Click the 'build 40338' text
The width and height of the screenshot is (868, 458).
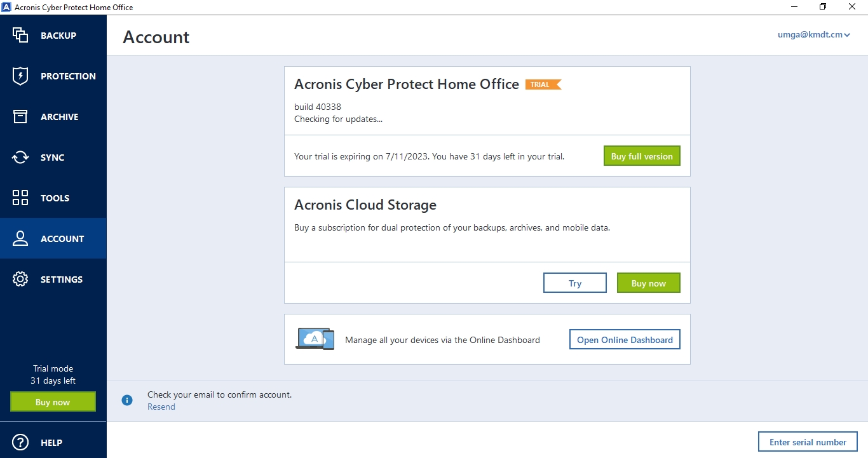[x=318, y=107]
